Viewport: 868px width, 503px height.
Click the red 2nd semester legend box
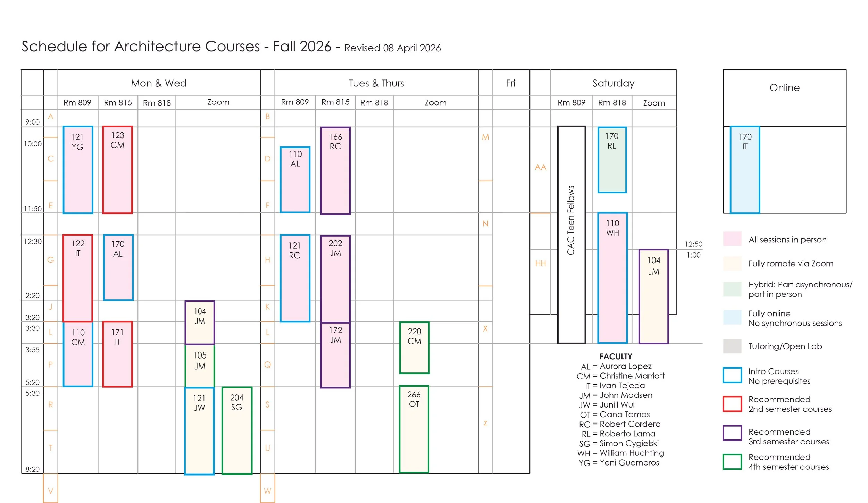[x=732, y=404]
